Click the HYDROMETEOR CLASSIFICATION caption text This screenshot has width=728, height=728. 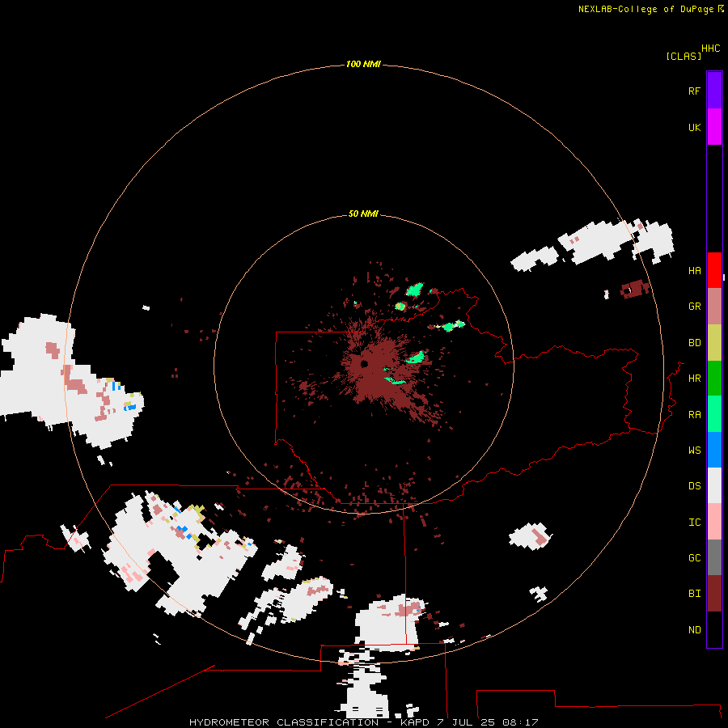(284, 722)
